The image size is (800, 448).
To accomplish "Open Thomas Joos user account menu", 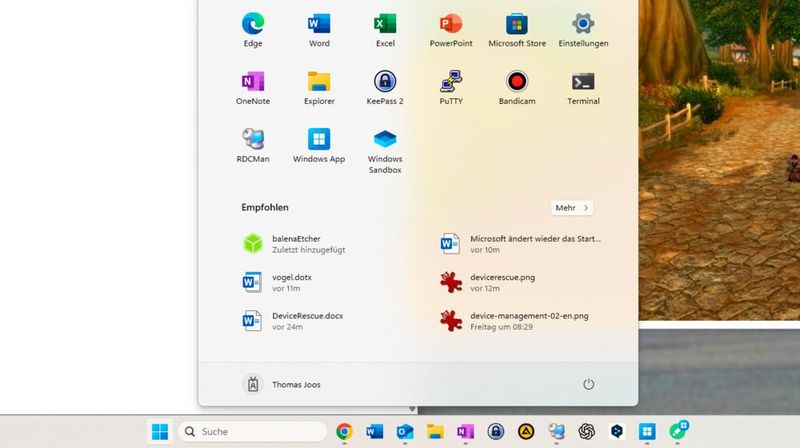I will tap(281, 384).
